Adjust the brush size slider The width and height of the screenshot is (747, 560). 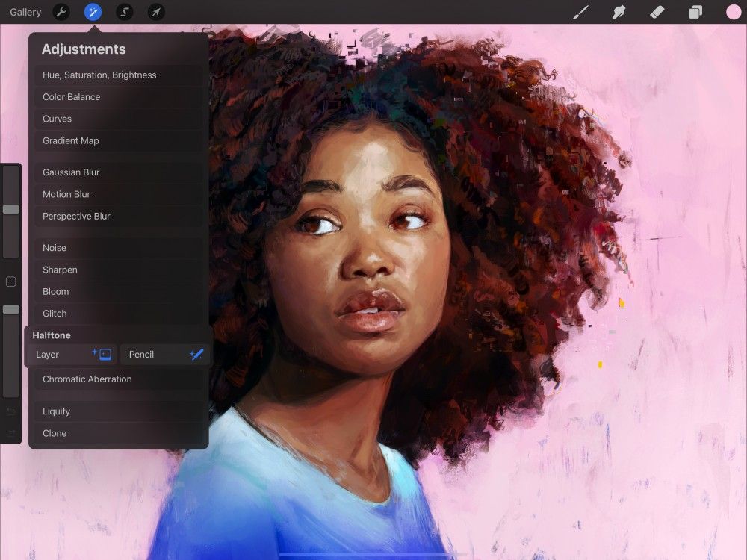click(x=10, y=209)
